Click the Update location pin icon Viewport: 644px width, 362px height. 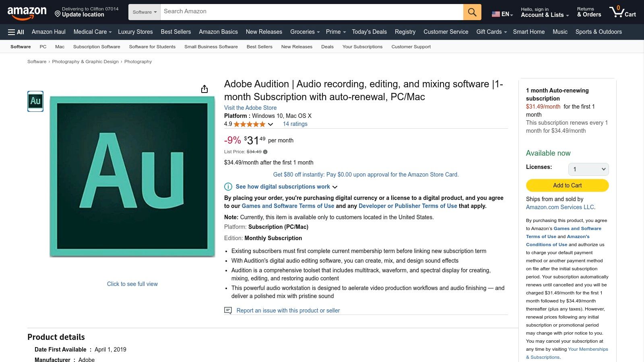(x=58, y=14)
